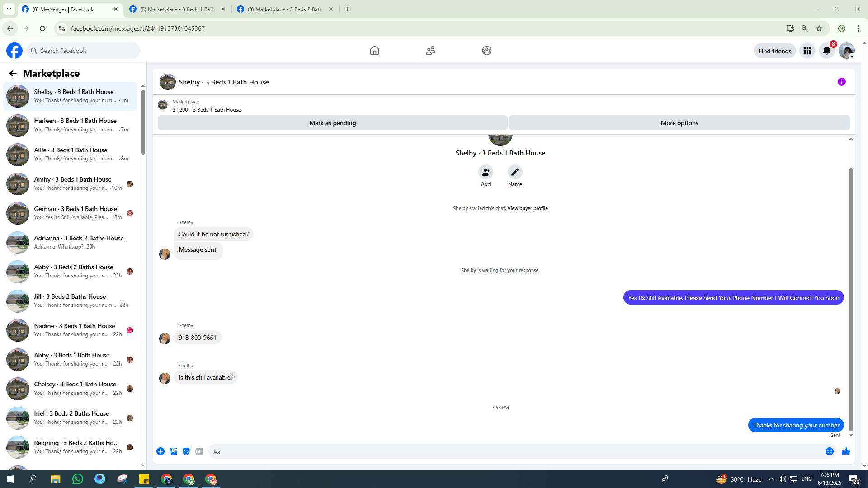Image resolution: width=868 pixels, height=488 pixels.
Task: Choose a GIF in the composer
Action: 199,451
